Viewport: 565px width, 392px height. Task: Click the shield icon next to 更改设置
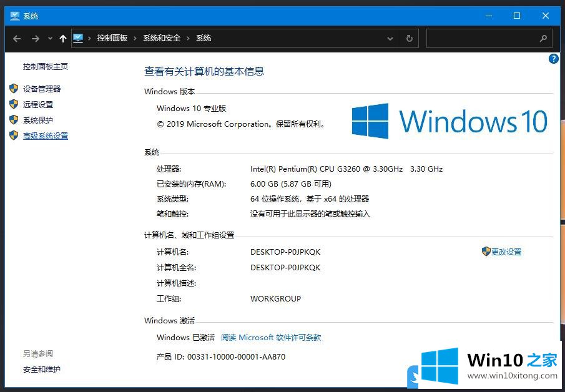pos(486,252)
